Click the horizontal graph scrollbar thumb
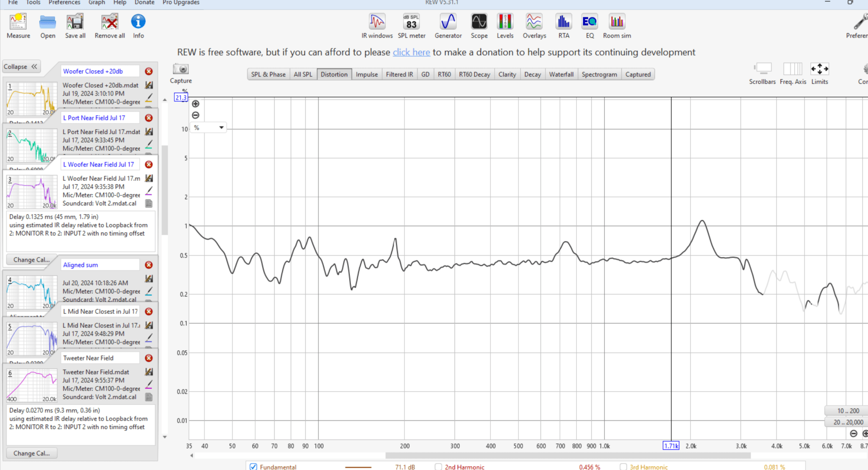 coord(568,456)
